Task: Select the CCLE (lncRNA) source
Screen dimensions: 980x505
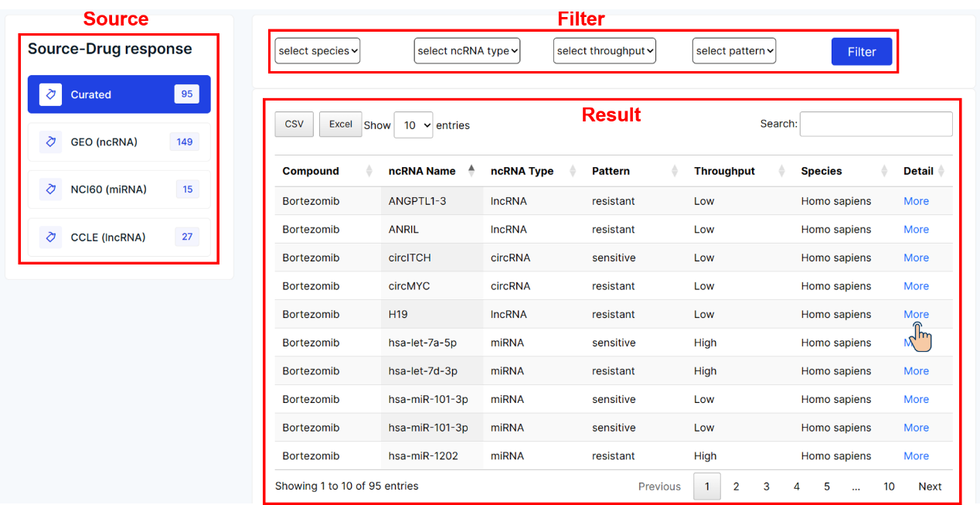Action: tap(119, 237)
